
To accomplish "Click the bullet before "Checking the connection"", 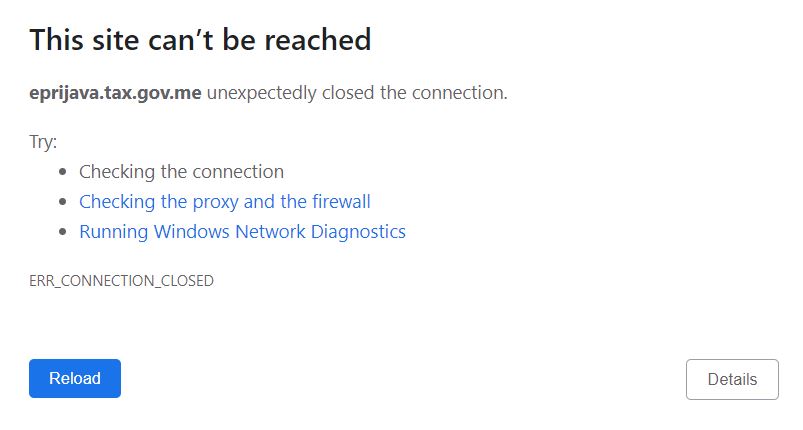I will coord(63,173).
